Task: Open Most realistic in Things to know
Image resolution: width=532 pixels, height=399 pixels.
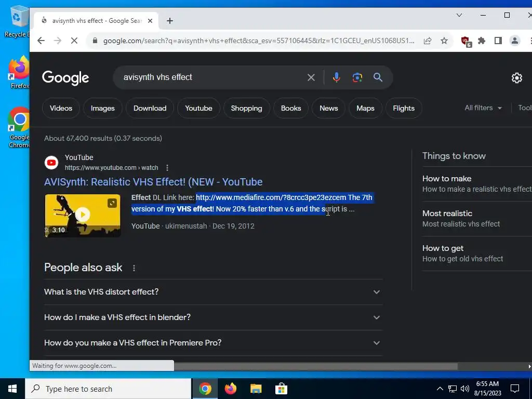Action: (x=477, y=219)
